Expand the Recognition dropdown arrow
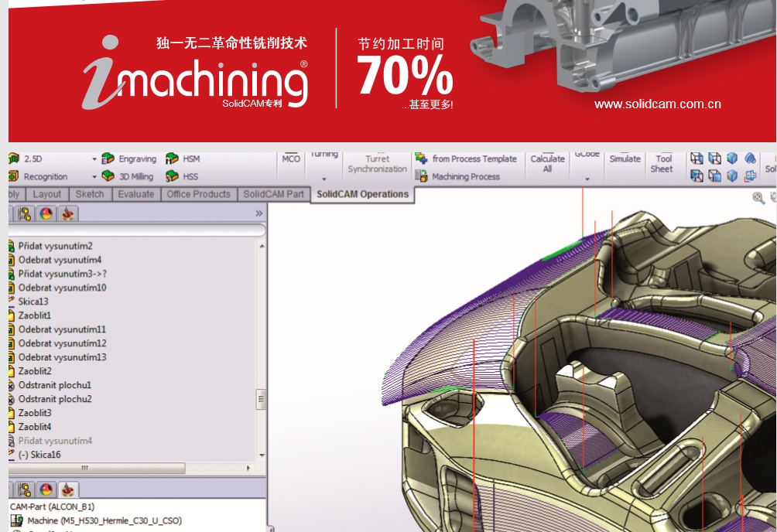 click(x=94, y=177)
